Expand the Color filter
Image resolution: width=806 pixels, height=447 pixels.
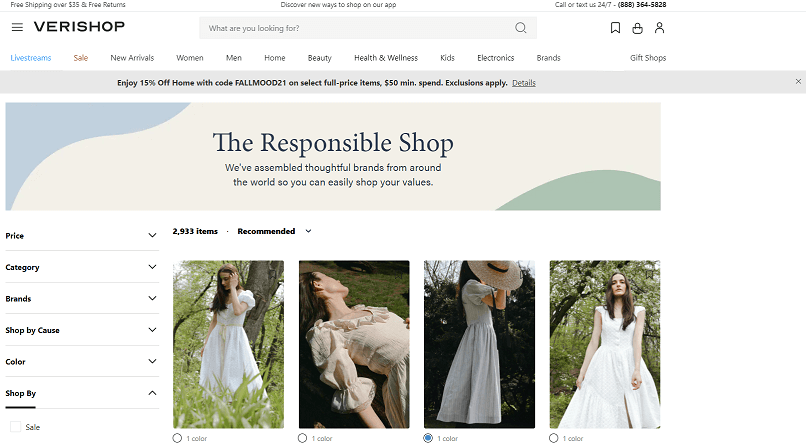click(82, 362)
